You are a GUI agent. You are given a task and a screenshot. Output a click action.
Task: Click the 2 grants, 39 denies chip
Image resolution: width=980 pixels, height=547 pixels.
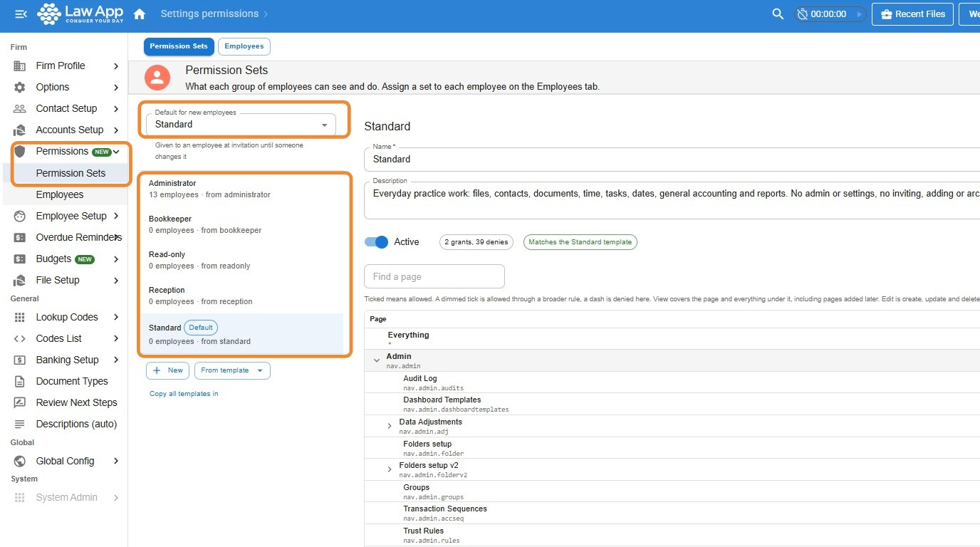tap(476, 242)
